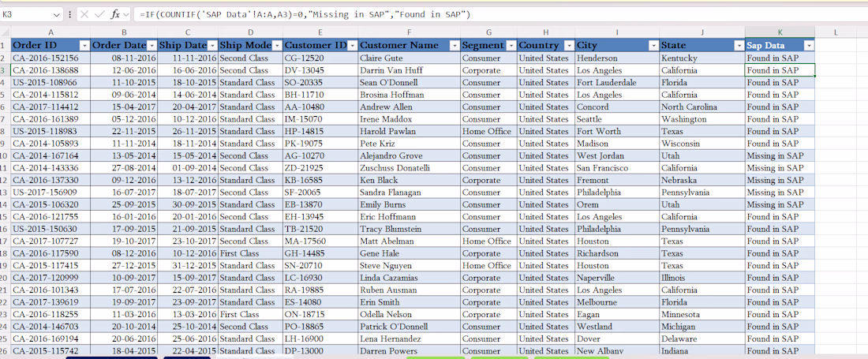
Task: Select the Darrin Van Huff cell
Action: click(x=409, y=70)
